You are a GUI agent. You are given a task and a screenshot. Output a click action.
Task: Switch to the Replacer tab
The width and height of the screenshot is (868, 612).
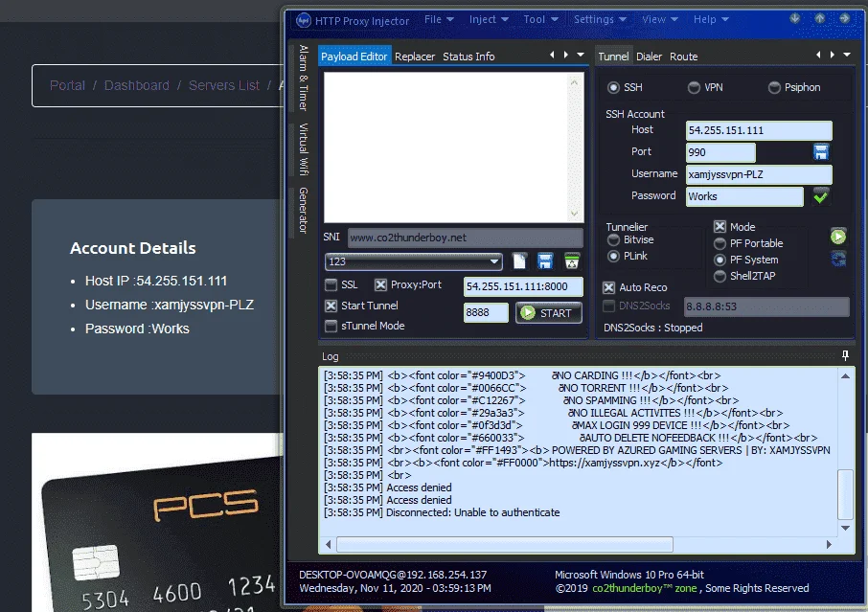(x=415, y=57)
